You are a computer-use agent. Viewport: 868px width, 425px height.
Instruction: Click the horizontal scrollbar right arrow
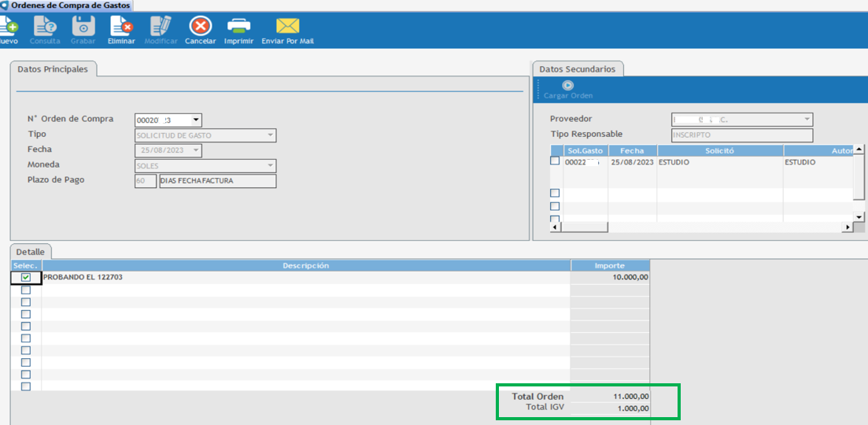(847, 227)
